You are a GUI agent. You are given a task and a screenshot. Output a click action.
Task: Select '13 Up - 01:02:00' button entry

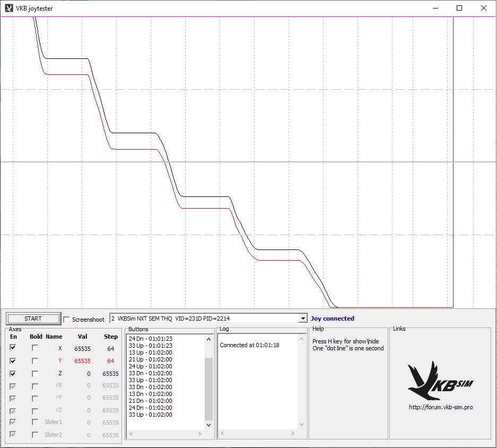(151, 352)
